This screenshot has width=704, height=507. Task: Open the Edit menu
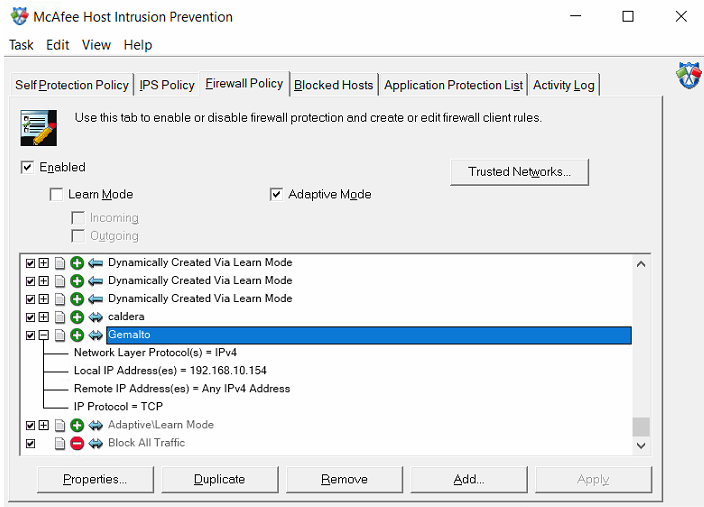58,45
